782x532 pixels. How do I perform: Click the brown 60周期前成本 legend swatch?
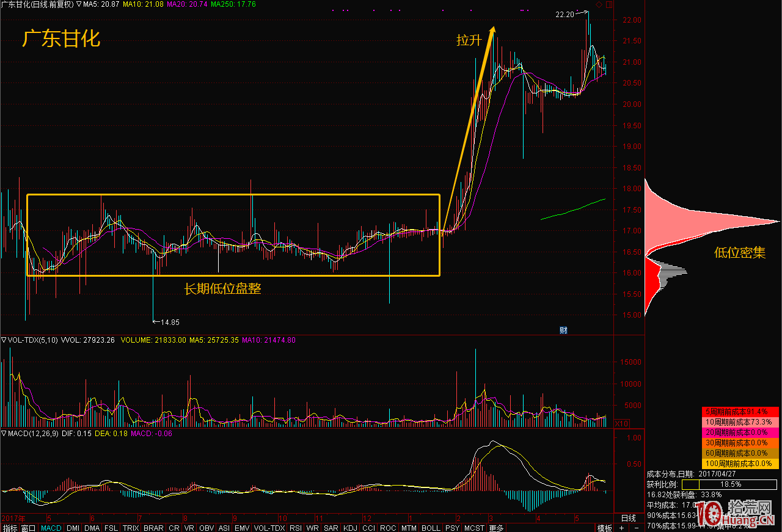coord(740,453)
